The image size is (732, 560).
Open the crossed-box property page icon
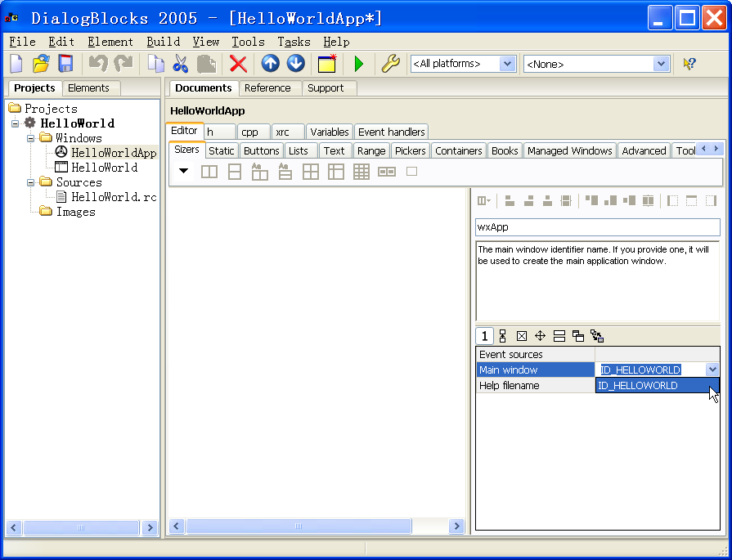522,336
